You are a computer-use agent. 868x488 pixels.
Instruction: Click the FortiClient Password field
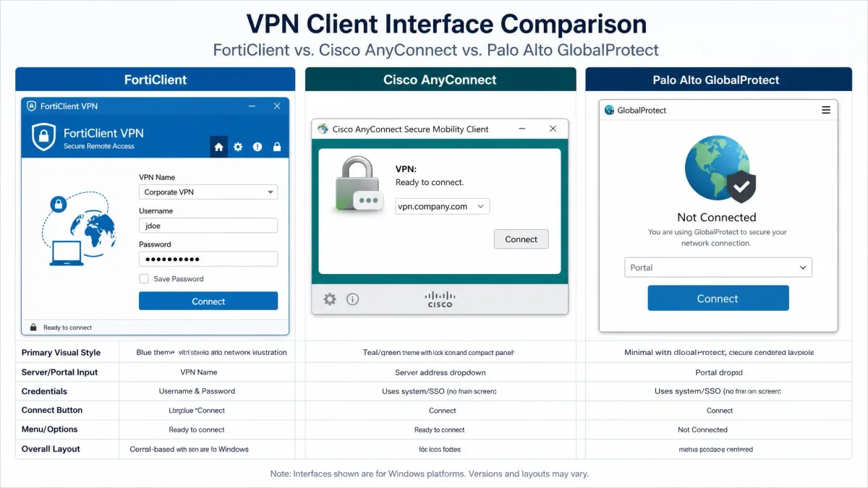click(208, 259)
